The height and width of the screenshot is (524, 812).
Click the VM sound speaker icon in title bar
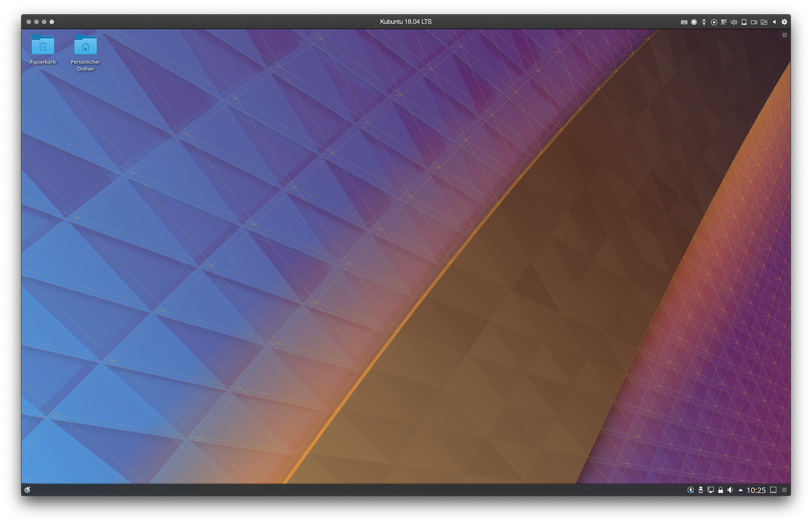point(734,22)
